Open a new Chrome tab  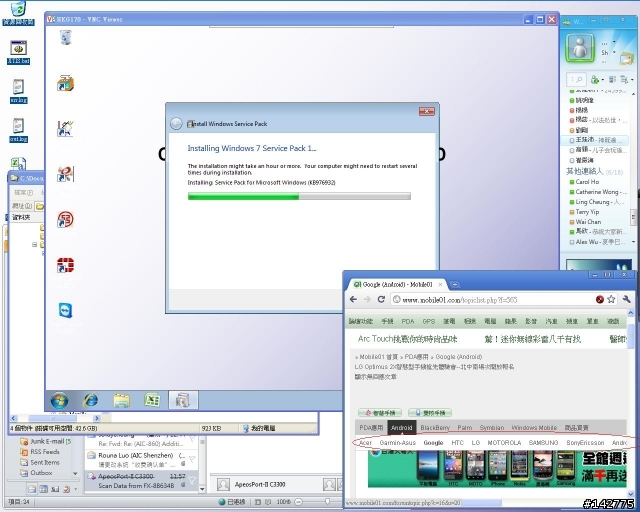click(454, 284)
